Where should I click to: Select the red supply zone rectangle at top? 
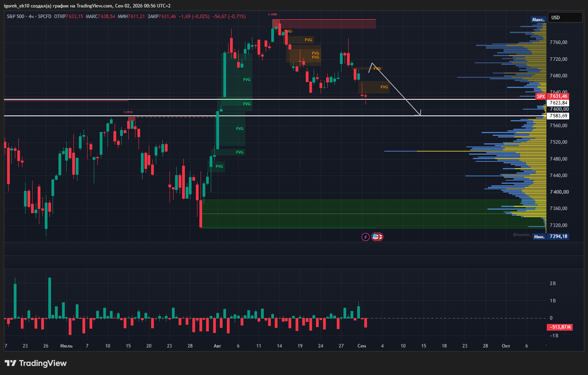324,24
